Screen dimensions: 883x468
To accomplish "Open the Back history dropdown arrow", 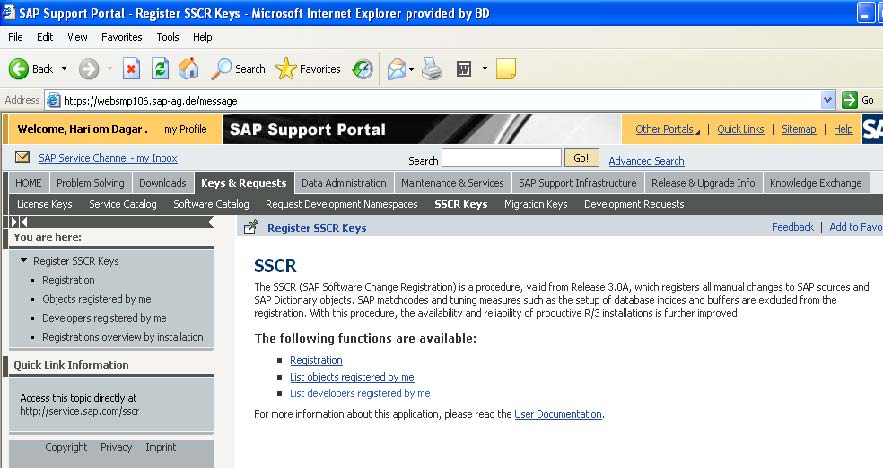I will pyautogui.click(x=64, y=69).
